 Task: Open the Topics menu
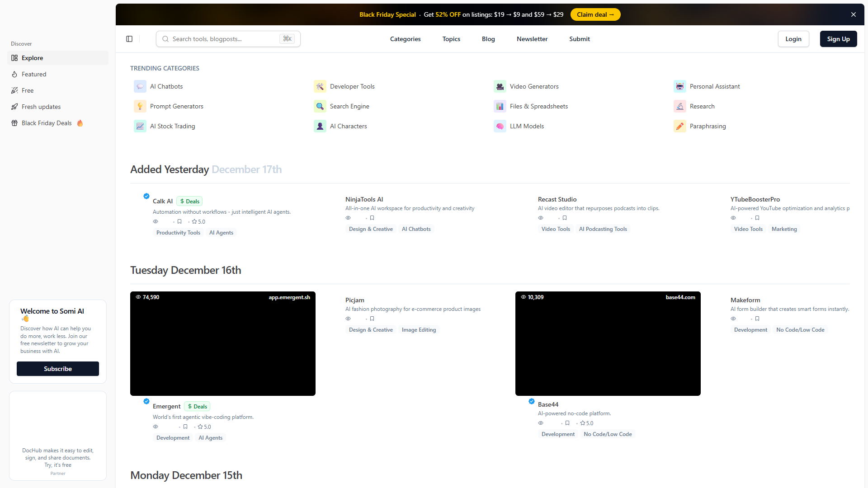coord(451,39)
